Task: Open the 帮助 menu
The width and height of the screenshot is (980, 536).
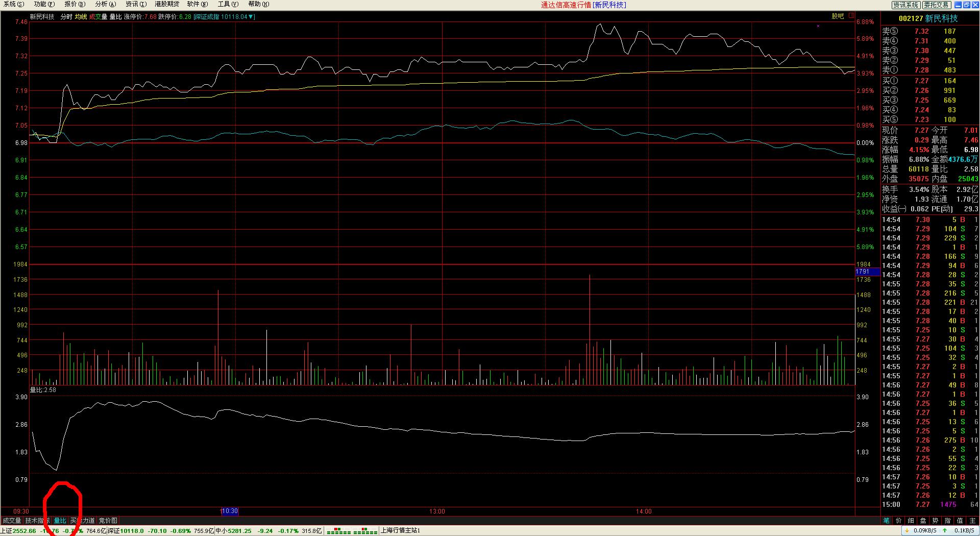Action: (259, 4)
